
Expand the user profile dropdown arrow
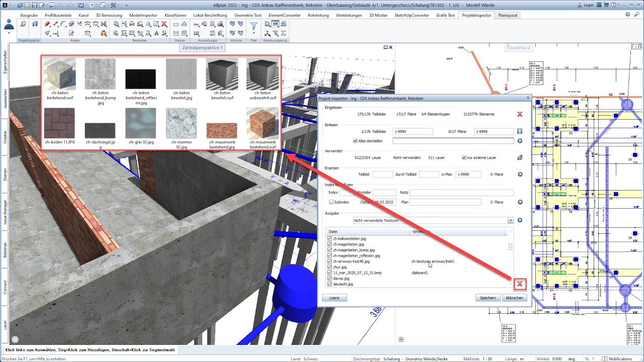[9, 33]
